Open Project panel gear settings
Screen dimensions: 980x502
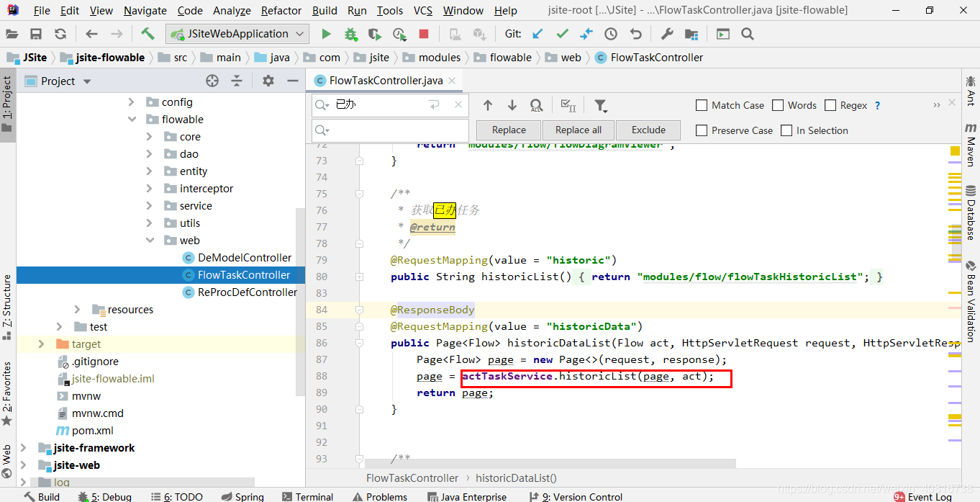click(268, 81)
